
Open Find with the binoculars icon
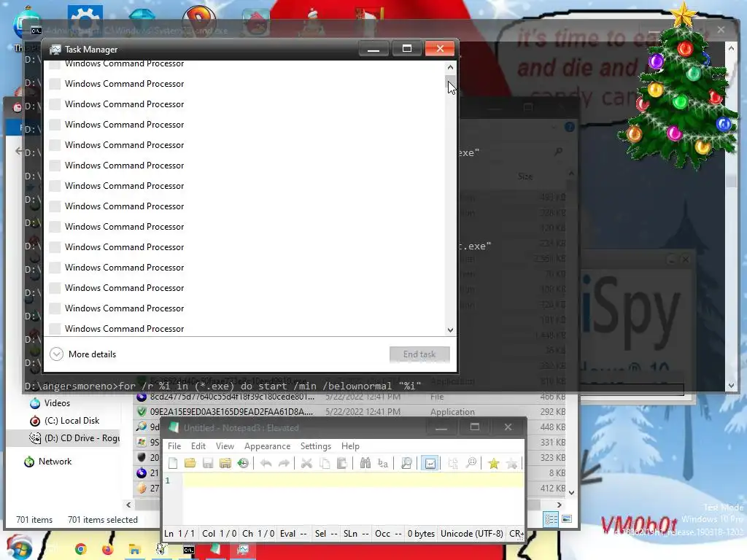tap(365, 463)
